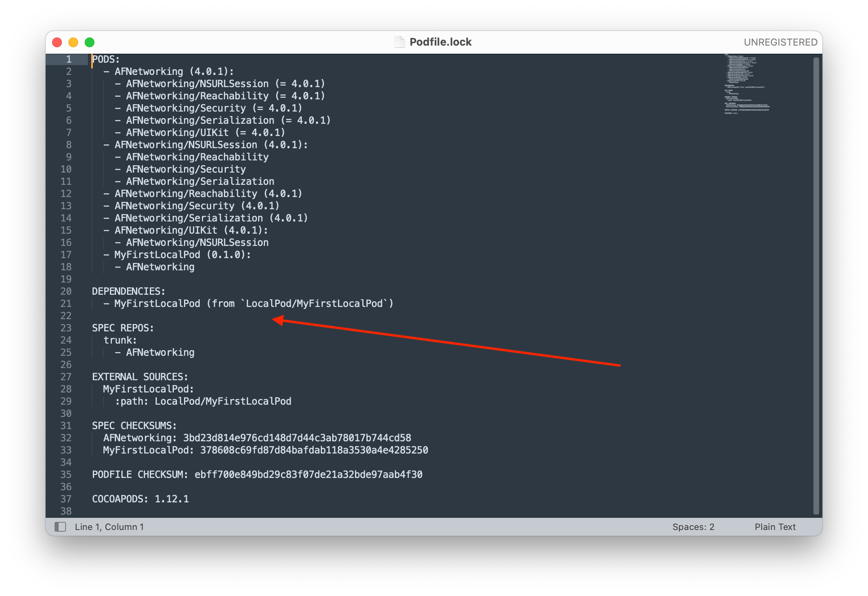Image resolution: width=868 pixels, height=596 pixels.
Task: Click '- AFNetworking' on line 25
Action: (155, 353)
